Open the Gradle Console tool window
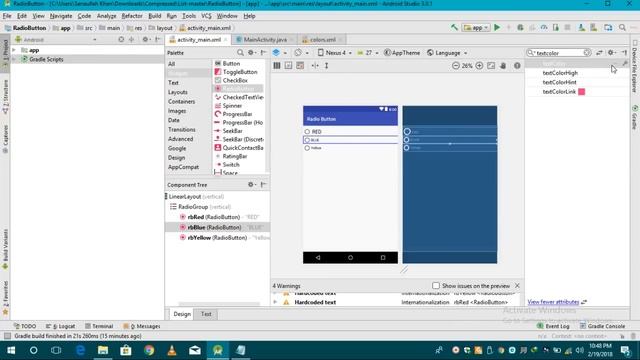This screenshot has height=360, width=640. 602,326
